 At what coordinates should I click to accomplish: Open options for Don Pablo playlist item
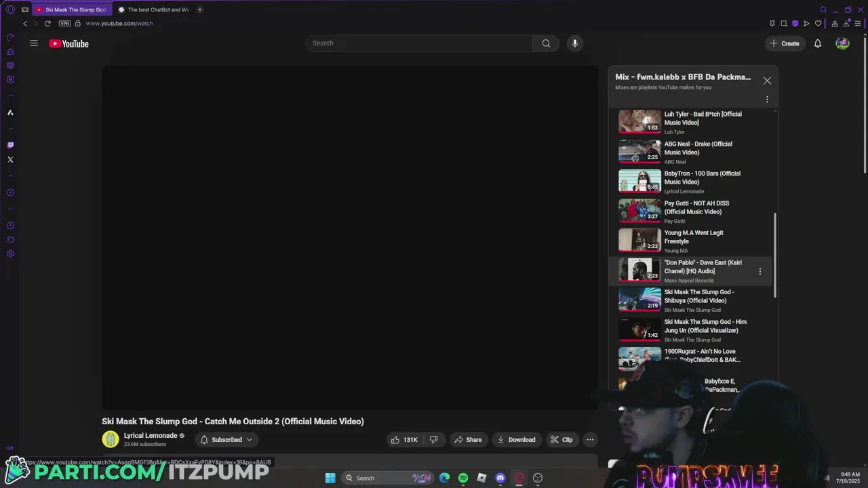coord(759,271)
